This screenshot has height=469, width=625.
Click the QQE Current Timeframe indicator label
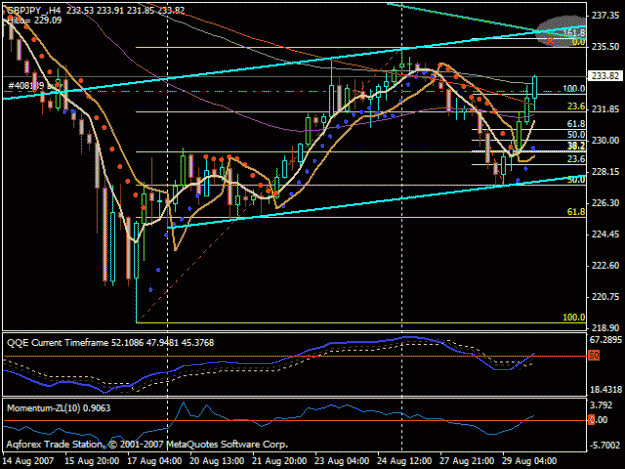tap(110, 343)
